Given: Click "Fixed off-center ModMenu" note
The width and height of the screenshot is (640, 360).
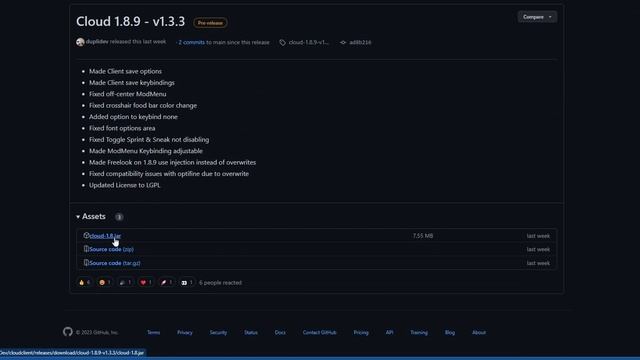Looking at the screenshot, I should coord(127,94).
